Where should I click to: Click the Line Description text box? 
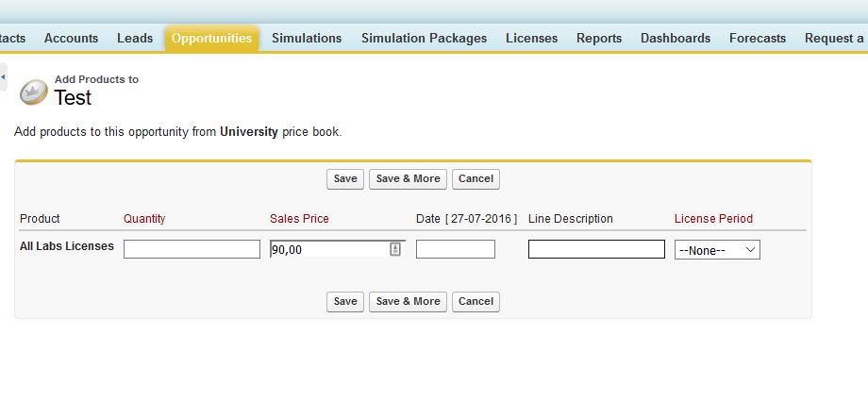[596, 249]
